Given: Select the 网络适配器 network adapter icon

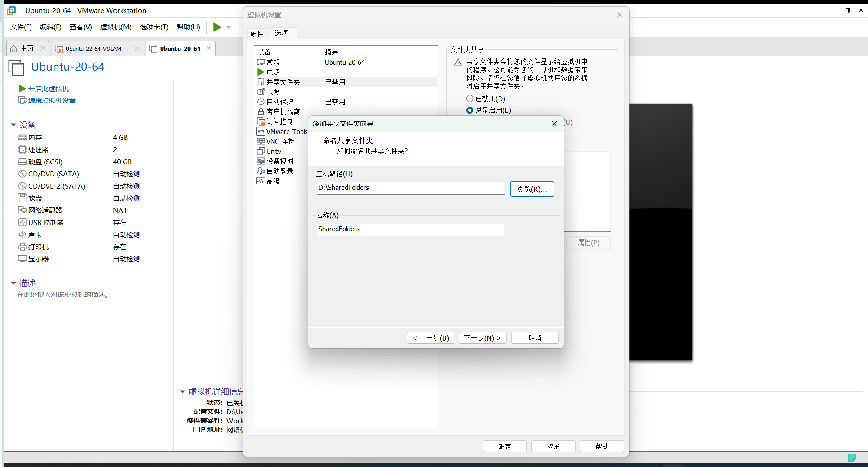Looking at the screenshot, I should point(22,210).
